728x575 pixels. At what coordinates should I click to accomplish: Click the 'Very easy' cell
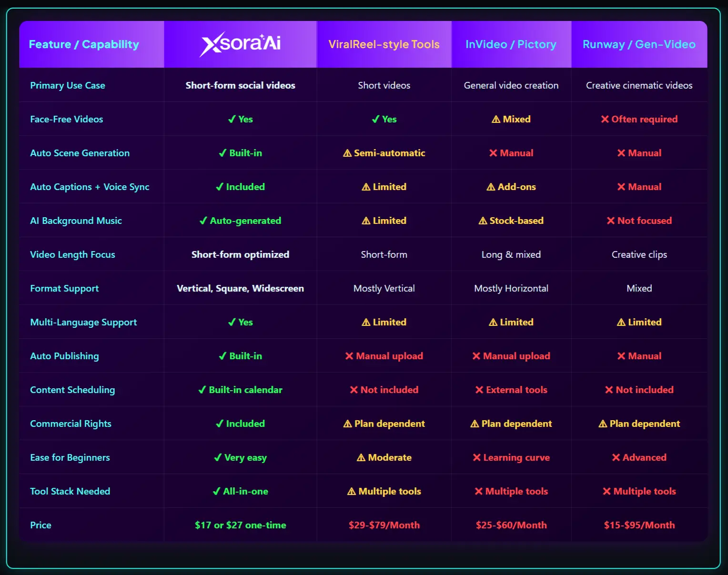(240, 457)
